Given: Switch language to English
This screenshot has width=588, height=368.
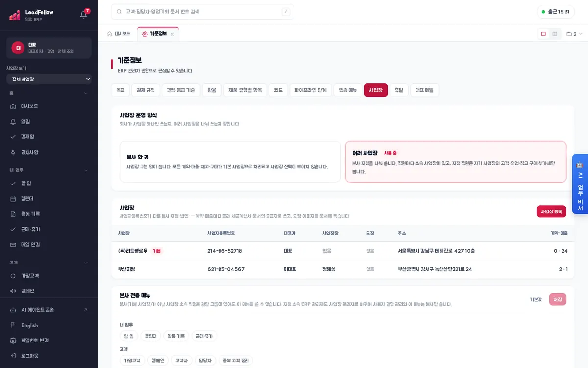Looking at the screenshot, I should pyautogui.click(x=49, y=325).
